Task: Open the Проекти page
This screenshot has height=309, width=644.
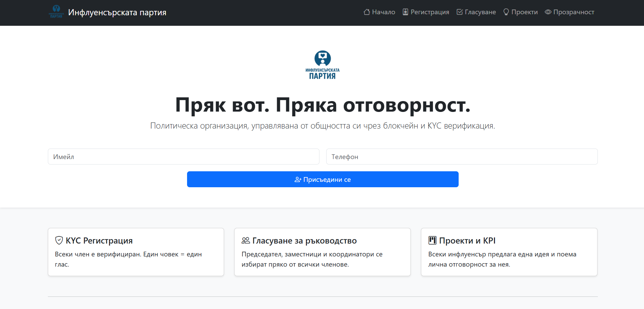Action: click(x=520, y=12)
